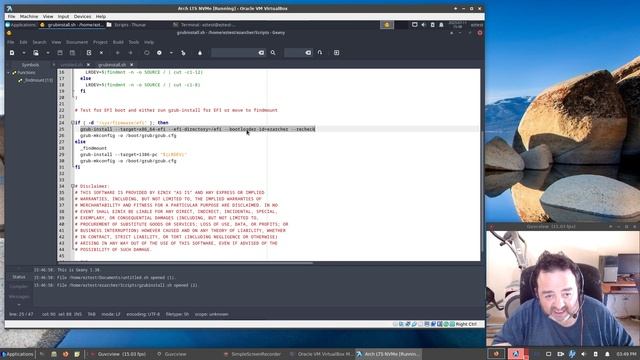Select the Compiler message tab

(19, 287)
